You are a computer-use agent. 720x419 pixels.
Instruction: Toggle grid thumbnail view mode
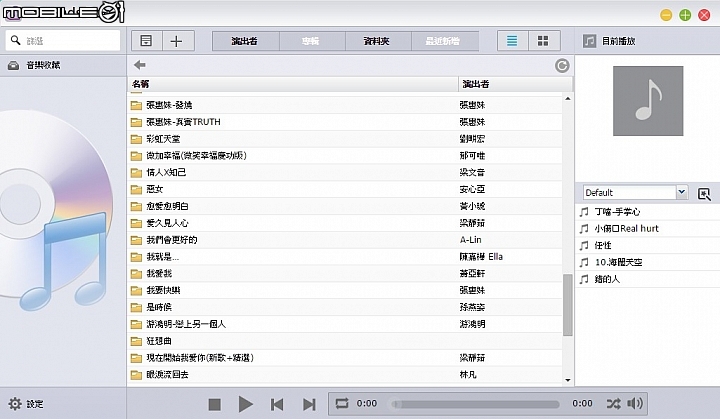(544, 41)
